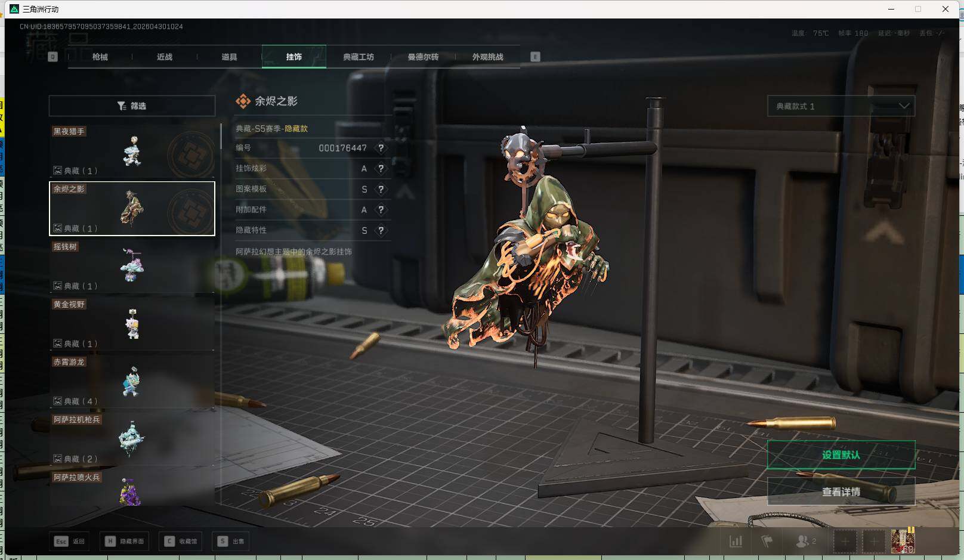The width and height of the screenshot is (964, 560).
Task: Click the filter funnel icon
Action: pos(122,106)
